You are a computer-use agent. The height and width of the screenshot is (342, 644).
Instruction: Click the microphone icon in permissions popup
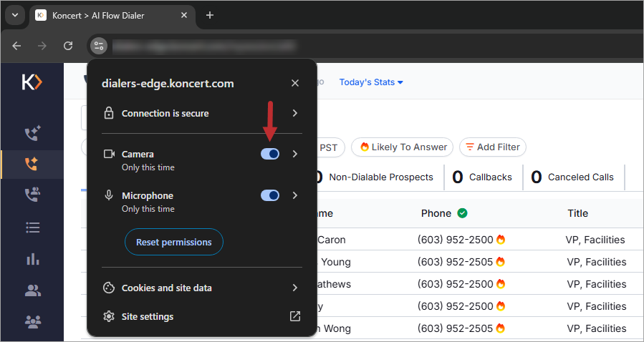[x=108, y=195]
